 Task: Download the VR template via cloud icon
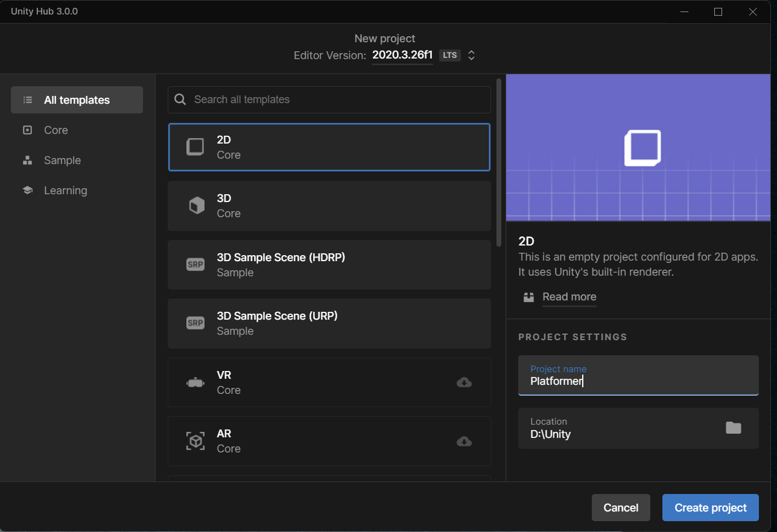pyautogui.click(x=464, y=382)
